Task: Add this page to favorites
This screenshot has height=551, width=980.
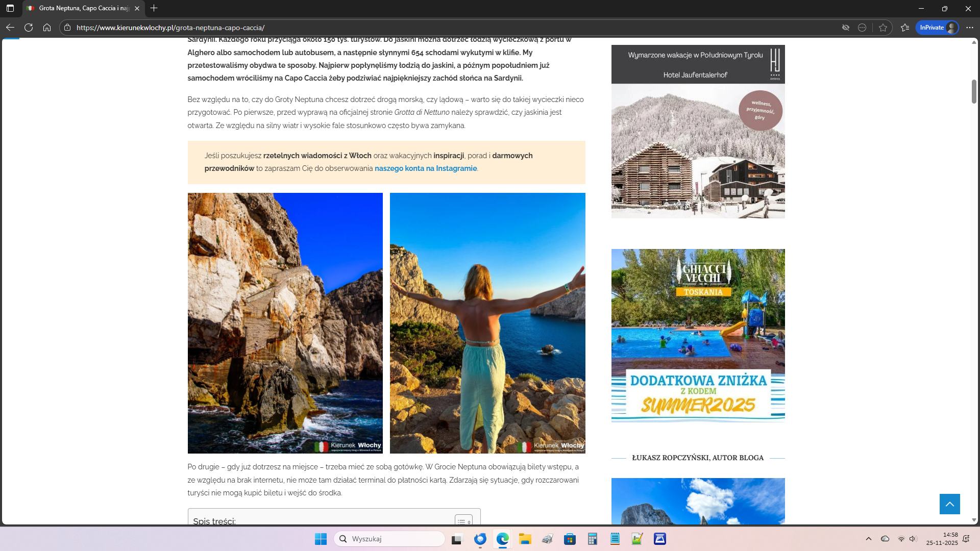Action: 883,28
